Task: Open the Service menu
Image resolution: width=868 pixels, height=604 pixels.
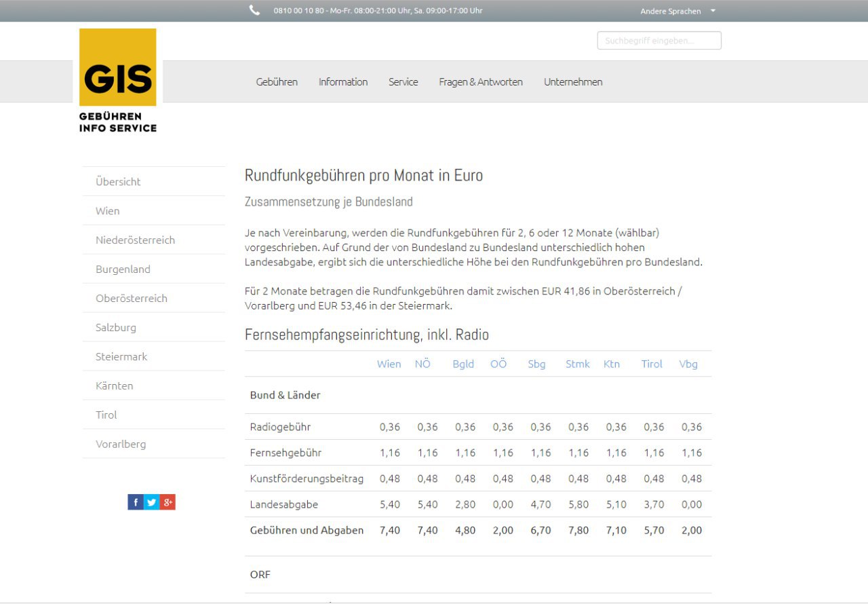Action: click(403, 81)
